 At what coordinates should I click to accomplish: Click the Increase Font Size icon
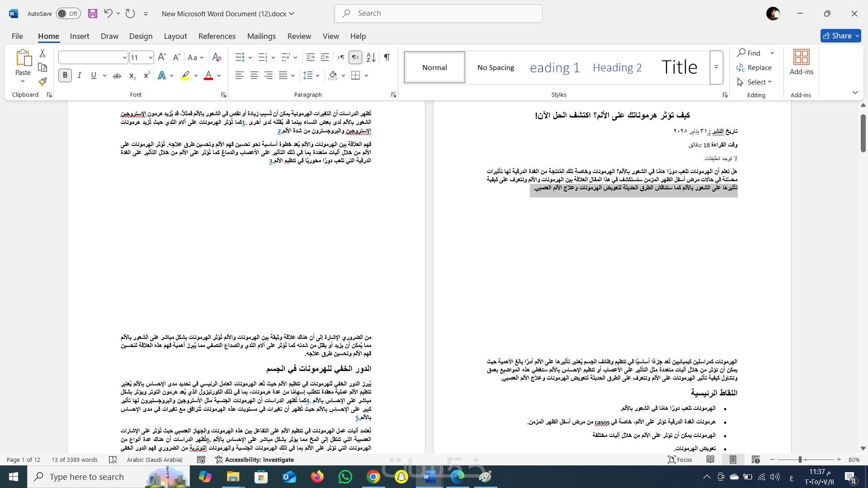[162, 57]
